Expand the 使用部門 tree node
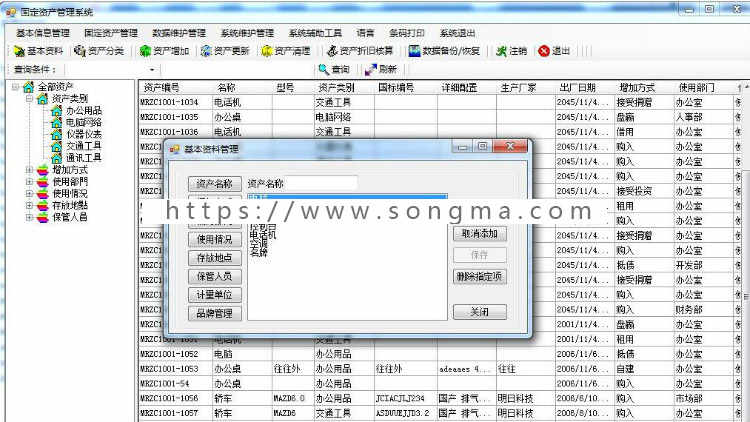 click(x=29, y=182)
